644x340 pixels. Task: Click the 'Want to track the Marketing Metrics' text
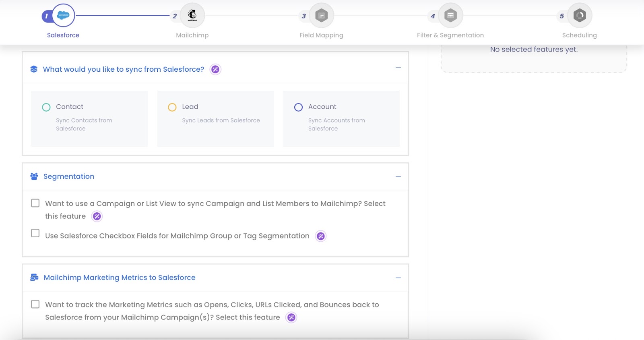212,311
